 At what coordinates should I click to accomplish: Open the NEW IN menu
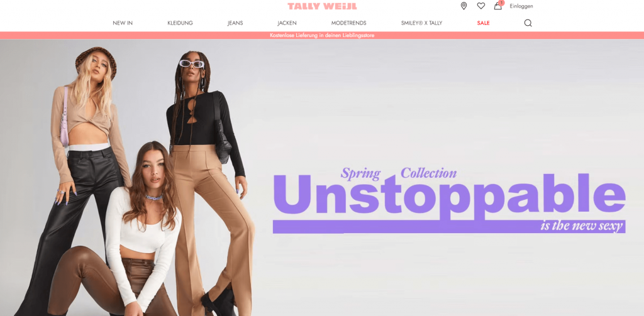pos(123,23)
